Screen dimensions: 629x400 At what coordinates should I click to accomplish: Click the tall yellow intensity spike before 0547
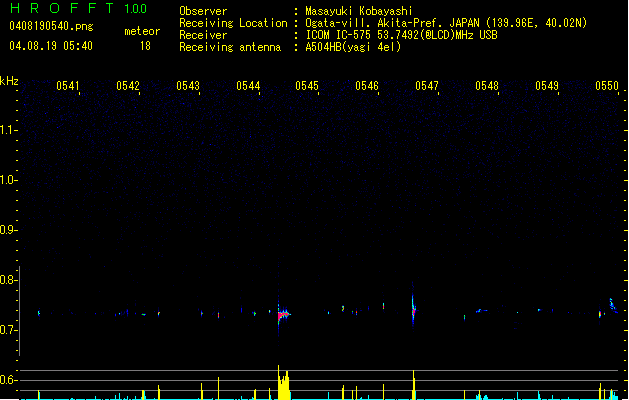pyautogui.click(x=414, y=385)
